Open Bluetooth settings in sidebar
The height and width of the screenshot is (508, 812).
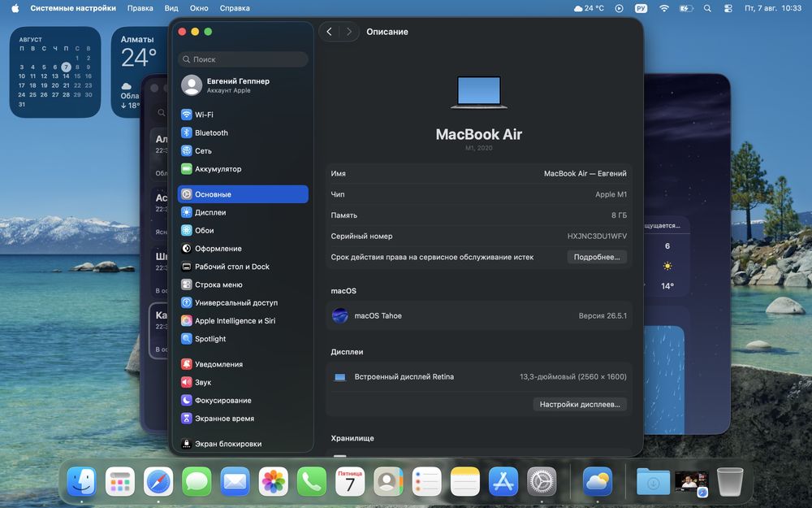coord(243,132)
